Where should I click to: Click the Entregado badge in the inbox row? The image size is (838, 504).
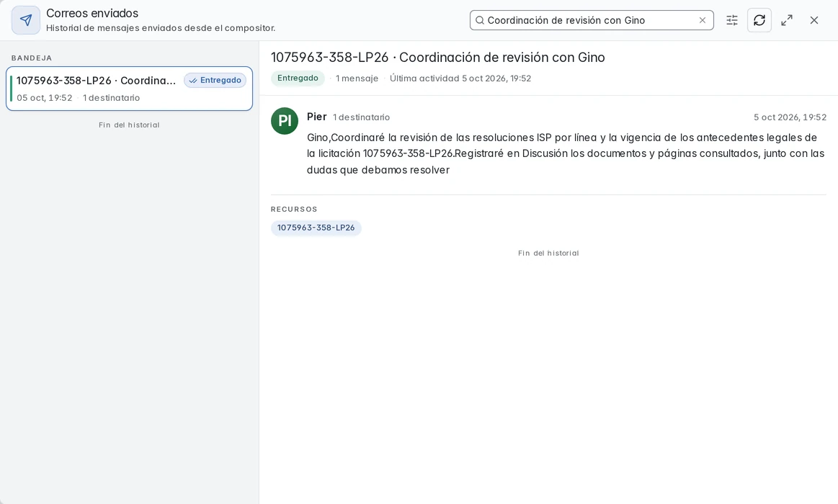point(215,80)
